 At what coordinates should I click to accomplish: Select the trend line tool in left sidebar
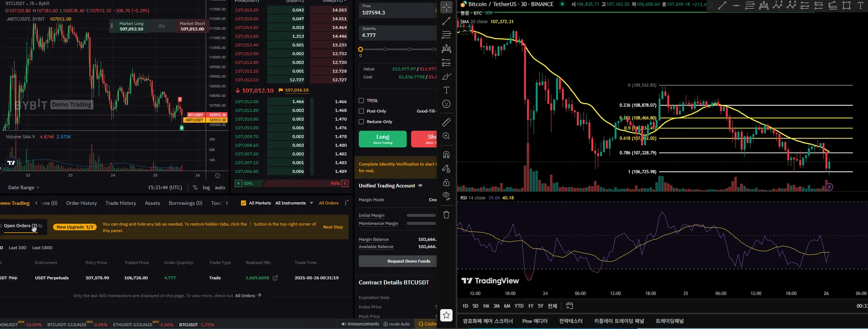[x=446, y=21]
